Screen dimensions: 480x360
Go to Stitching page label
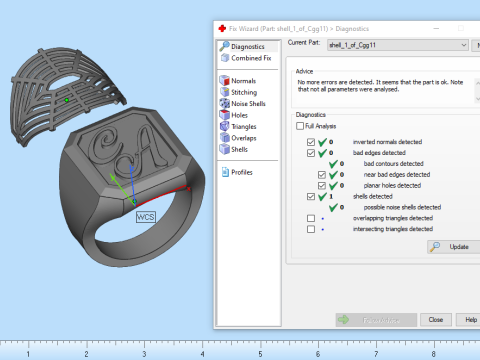pos(244,92)
